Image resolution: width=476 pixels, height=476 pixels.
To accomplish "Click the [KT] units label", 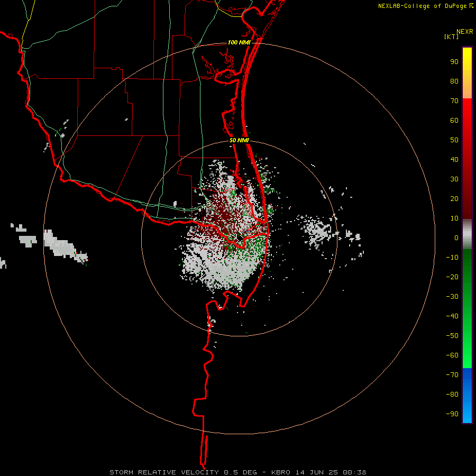I will (x=452, y=36).
